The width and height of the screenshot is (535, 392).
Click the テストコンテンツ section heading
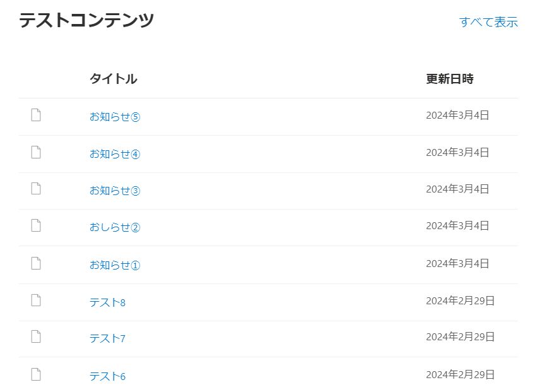(86, 20)
